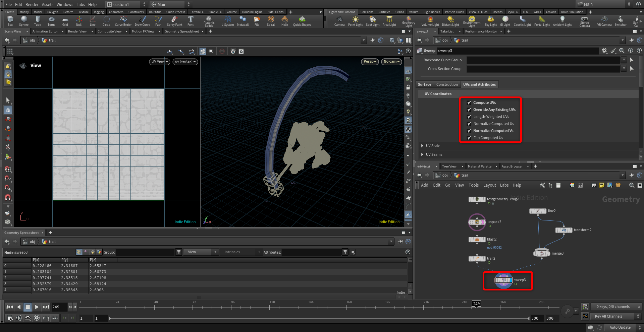Click the Helix shelf tool
This screenshot has width=644, height=332.
[284, 20]
